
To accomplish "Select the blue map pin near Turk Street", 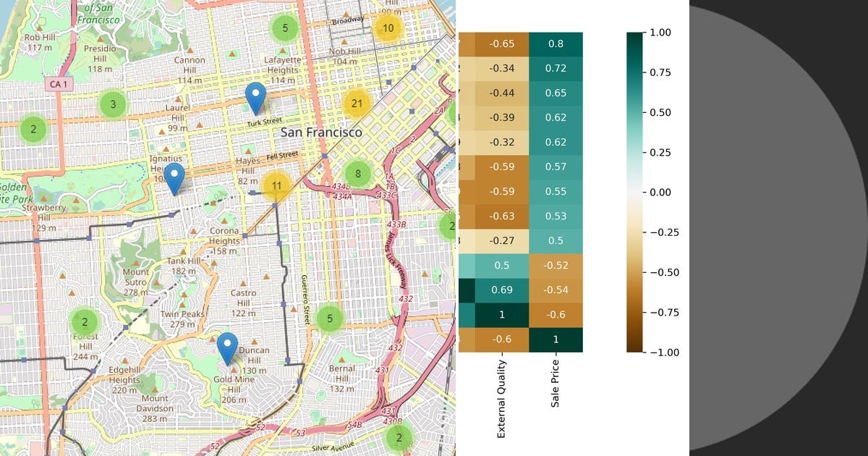I will [x=257, y=96].
